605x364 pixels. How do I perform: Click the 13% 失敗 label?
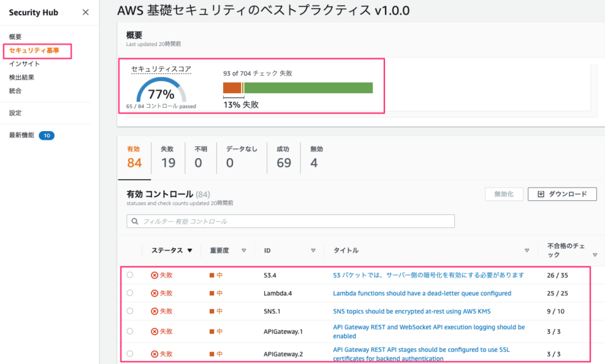[241, 105]
